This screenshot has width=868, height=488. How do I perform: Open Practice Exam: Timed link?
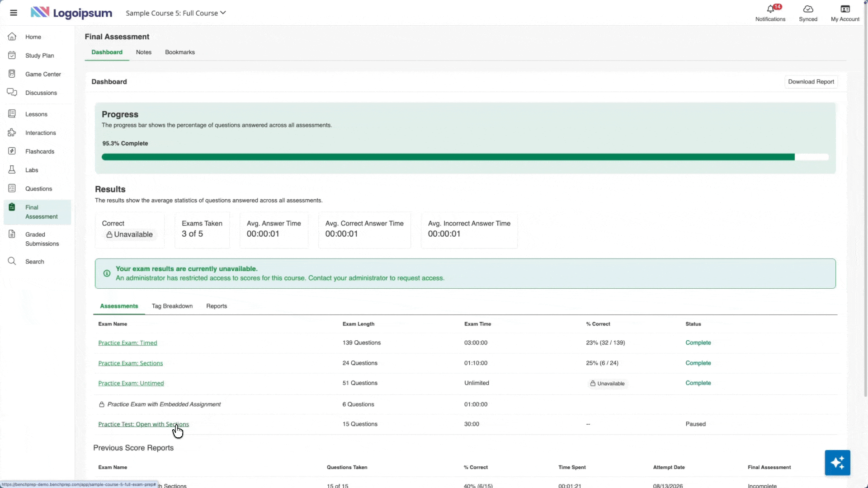(x=127, y=343)
